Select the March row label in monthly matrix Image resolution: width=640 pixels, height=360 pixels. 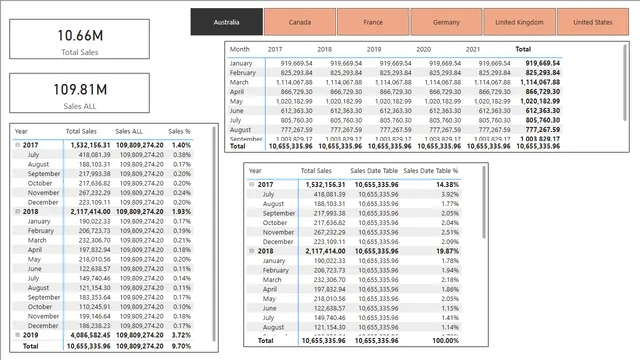point(239,82)
